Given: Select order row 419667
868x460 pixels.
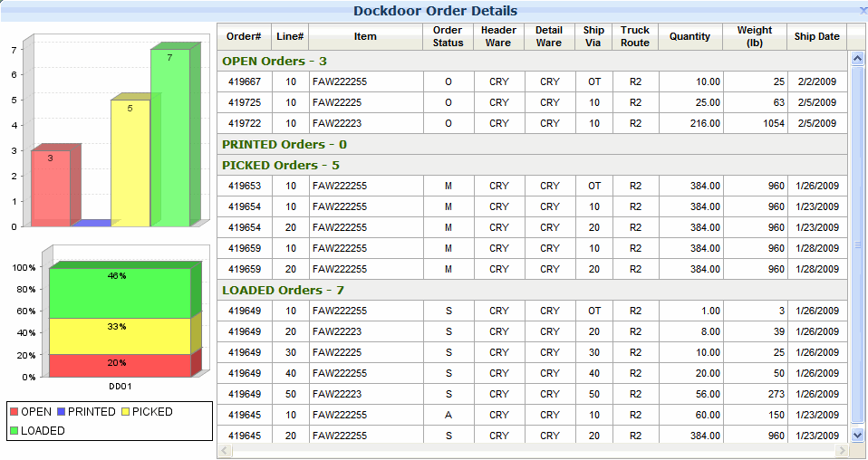Looking at the screenshot, I should point(245,81).
